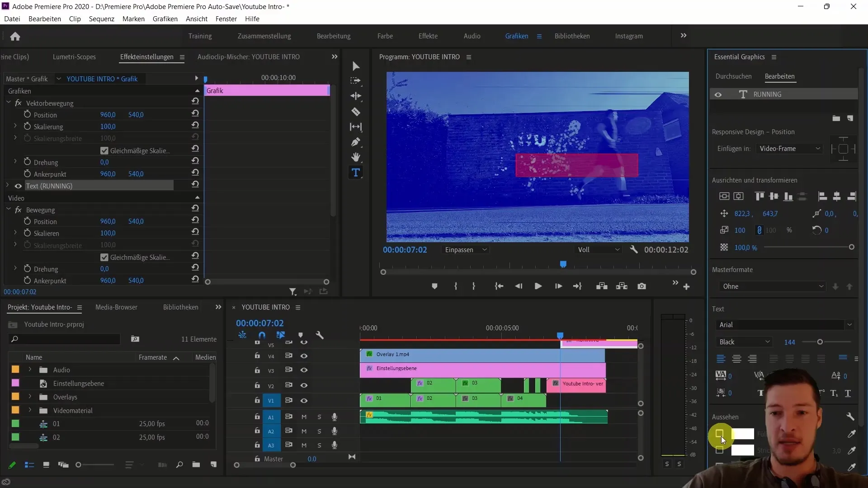868x488 pixels.
Task: Click Play button to preview sequence
Action: pos(537,286)
